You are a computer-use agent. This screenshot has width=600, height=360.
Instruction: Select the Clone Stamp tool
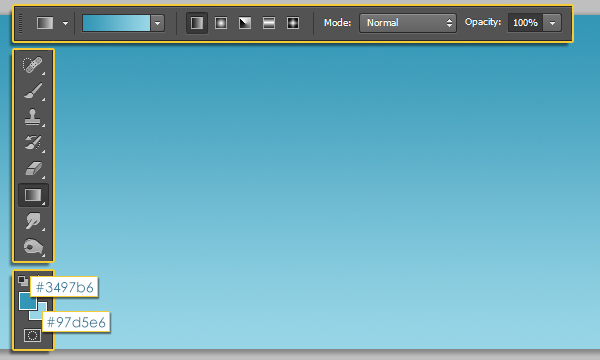pos(33,117)
